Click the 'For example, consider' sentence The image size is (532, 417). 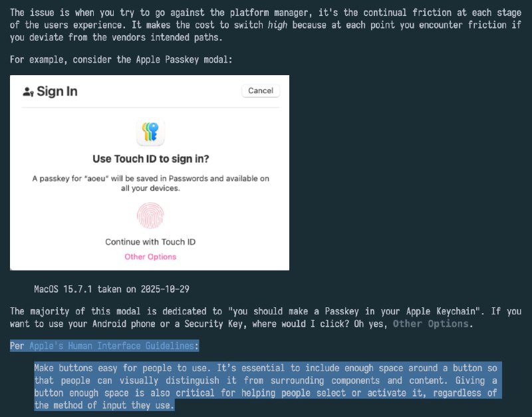121,59
